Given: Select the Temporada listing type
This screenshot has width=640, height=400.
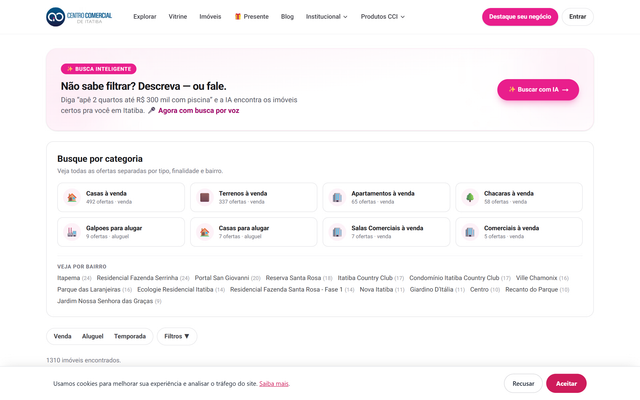Looking at the screenshot, I should pyautogui.click(x=130, y=336).
